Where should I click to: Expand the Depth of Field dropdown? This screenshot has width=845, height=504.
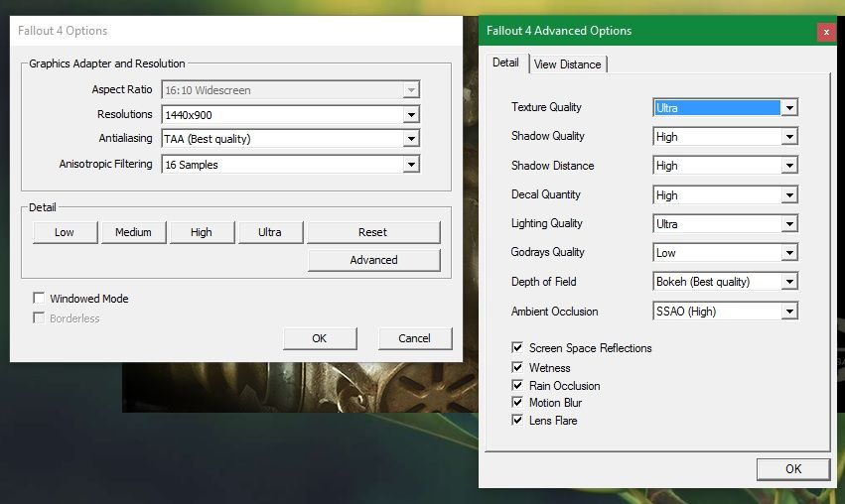(x=725, y=282)
